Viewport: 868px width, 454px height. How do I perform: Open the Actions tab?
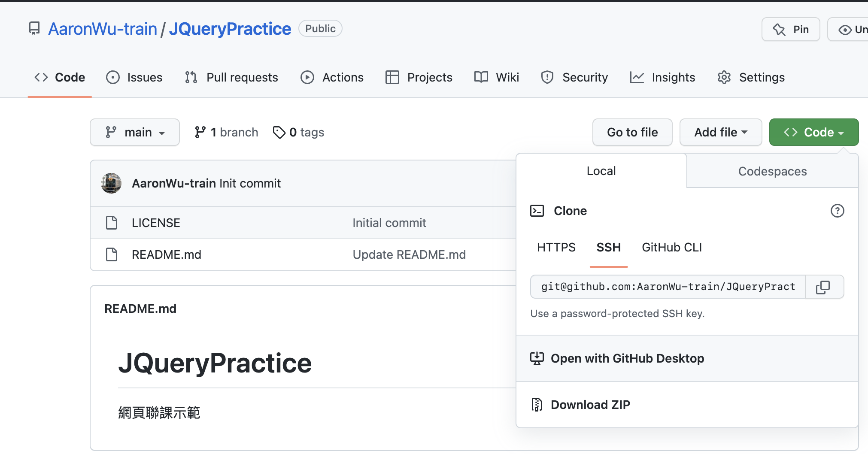(332, 77)
